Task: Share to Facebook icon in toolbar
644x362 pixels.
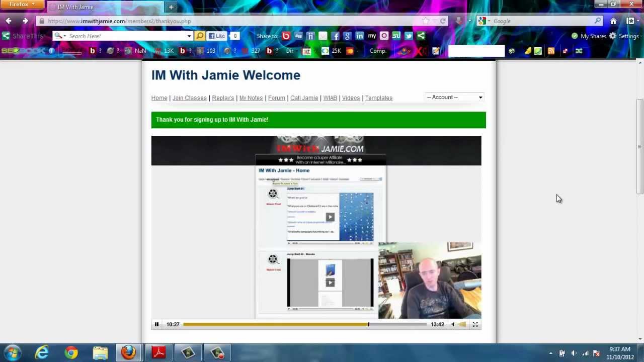Action: pos(335,36)
